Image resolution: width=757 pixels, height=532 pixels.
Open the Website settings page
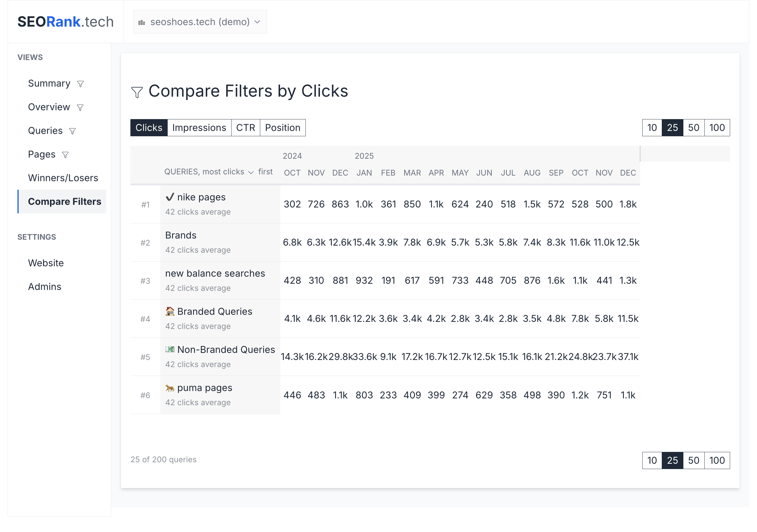pos(46,263)
